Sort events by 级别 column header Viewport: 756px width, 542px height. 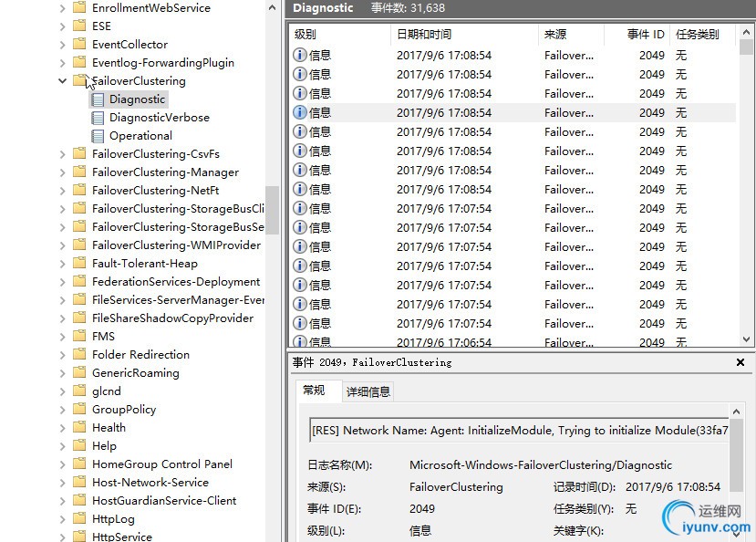(x=339, y=35)
